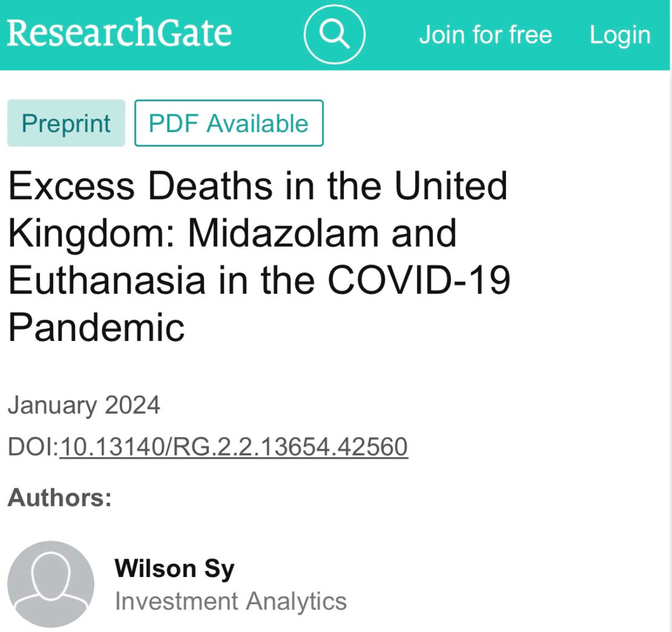Select the January 2024 publication date
The width and height of the screenshot is (672, 632).
pyautogui.click(x=84, y=405)
